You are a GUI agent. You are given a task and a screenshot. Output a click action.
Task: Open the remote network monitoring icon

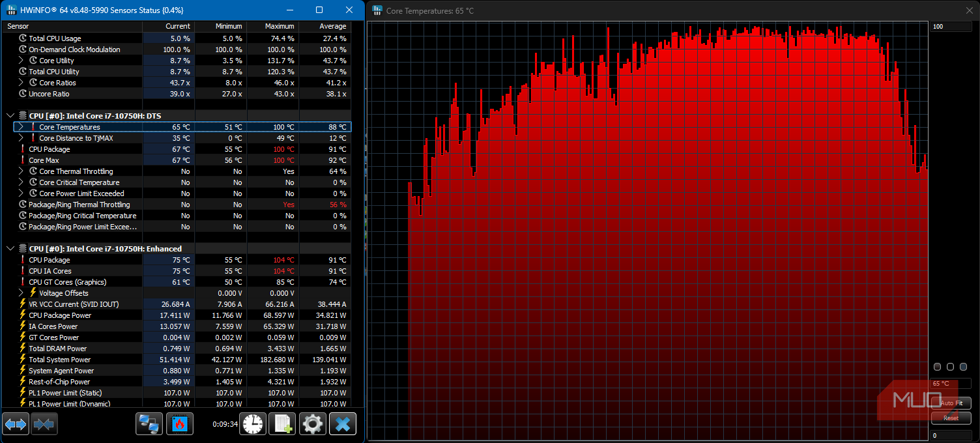click(x=149, y=424)
